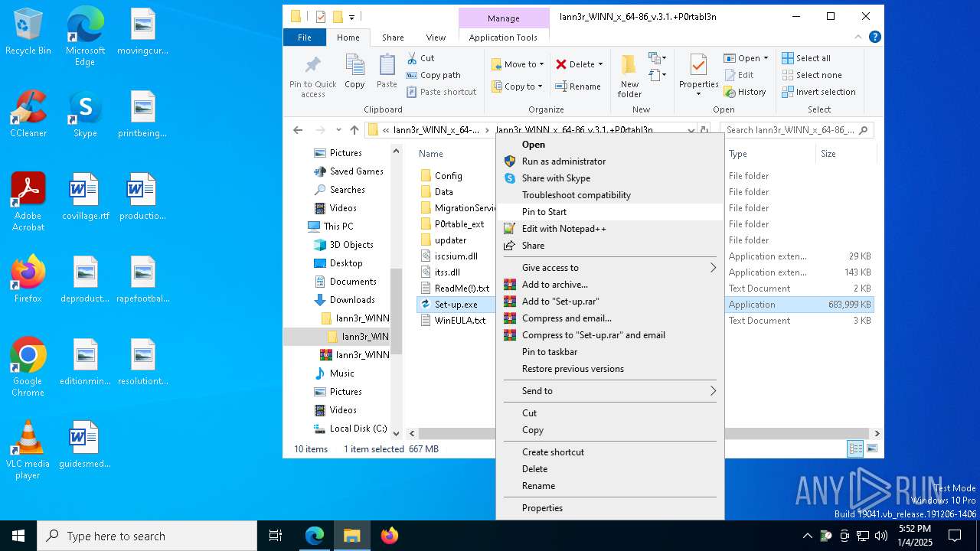Click History in the ribbon Open group
The width and height of the screenshot is (980, 551).
[x=745, y=92]
